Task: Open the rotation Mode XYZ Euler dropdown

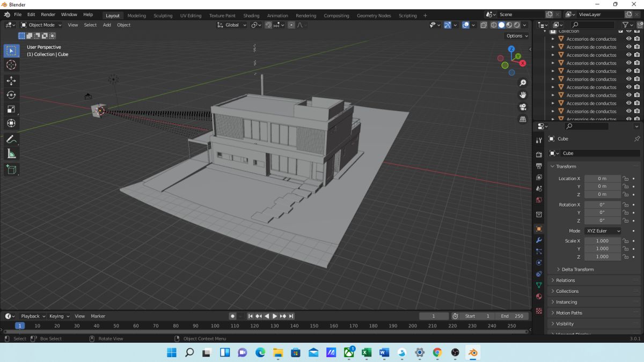Action: 603,231
